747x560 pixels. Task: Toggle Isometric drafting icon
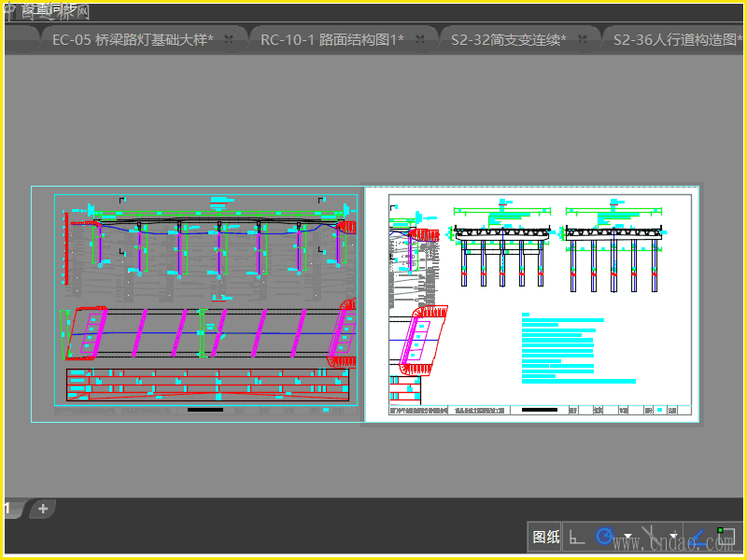[652, 537]
